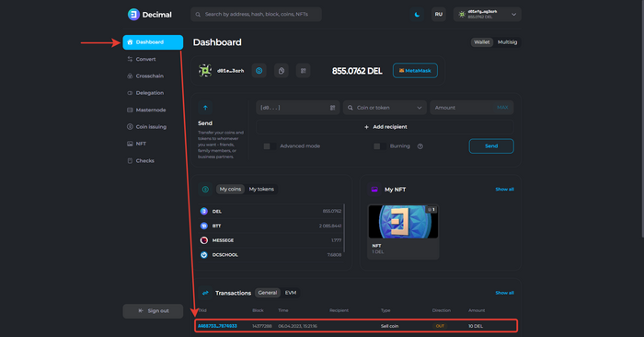
Task: Scan QR icon in the address field
Action: click(x=333, y=108)
